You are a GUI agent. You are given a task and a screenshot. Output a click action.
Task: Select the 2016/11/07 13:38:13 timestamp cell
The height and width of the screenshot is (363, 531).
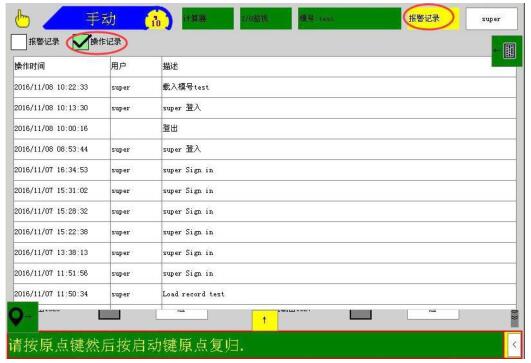62,253
